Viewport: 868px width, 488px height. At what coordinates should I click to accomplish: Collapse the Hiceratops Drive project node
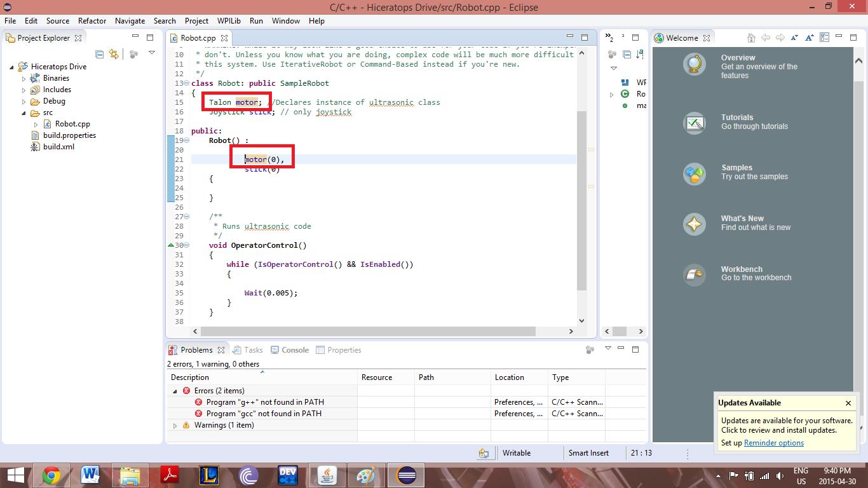tap(12, 67)
